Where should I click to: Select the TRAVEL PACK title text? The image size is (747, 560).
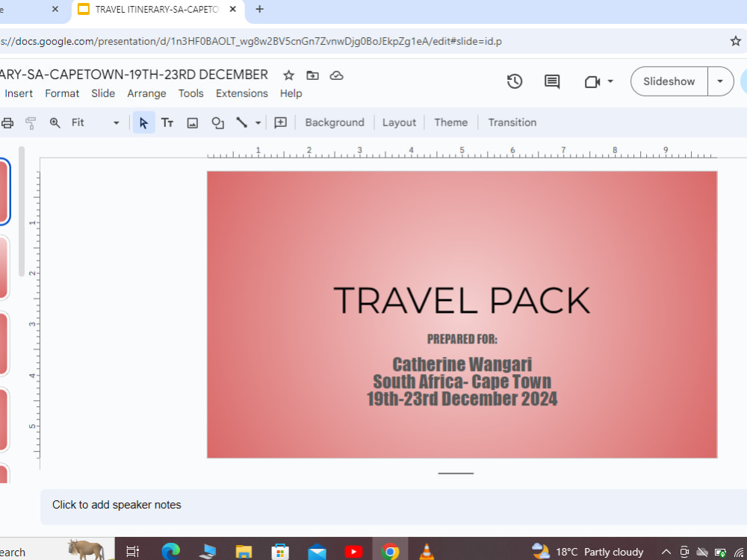pos(462,301)
